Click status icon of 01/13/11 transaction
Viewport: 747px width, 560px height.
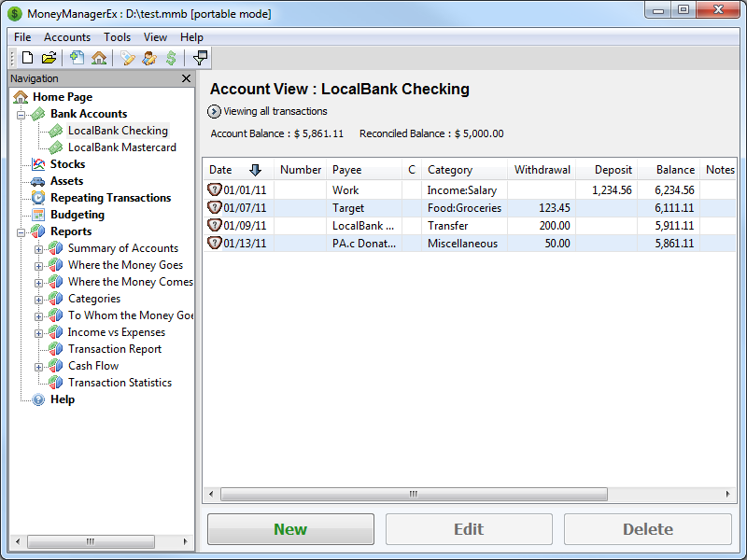215,243
